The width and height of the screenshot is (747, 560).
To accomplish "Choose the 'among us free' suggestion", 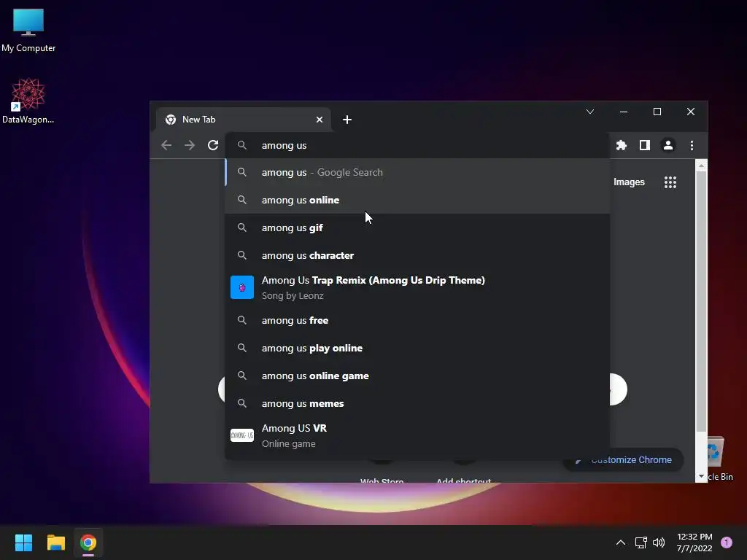I will [x=417, y=320].
